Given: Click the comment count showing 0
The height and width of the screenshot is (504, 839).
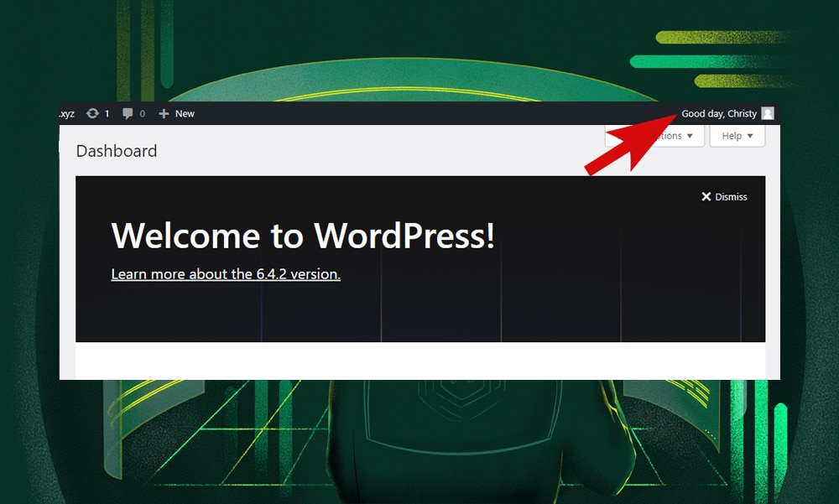Looking at the screenshot, I should (142, 113).
